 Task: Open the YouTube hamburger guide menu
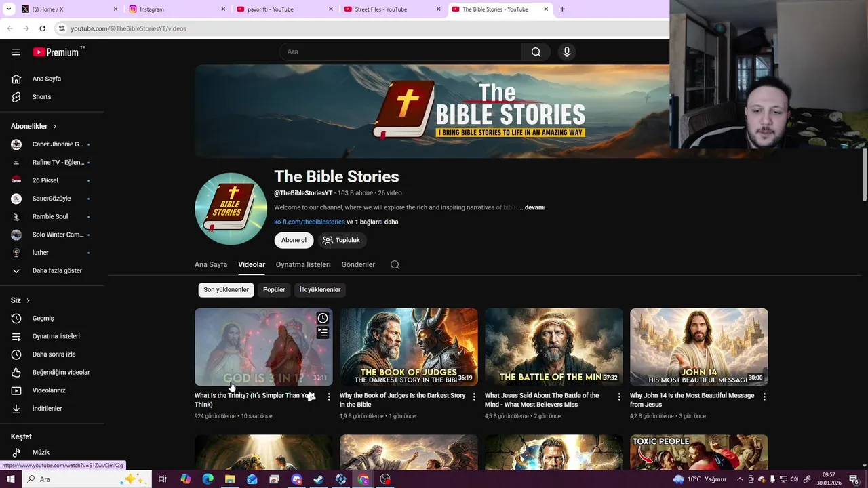point(16,52)
